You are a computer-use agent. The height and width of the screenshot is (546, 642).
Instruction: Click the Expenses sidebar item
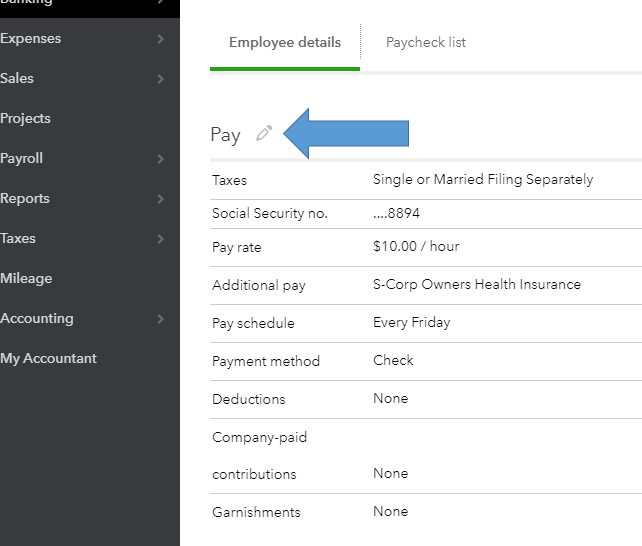[x=31, y=38]
